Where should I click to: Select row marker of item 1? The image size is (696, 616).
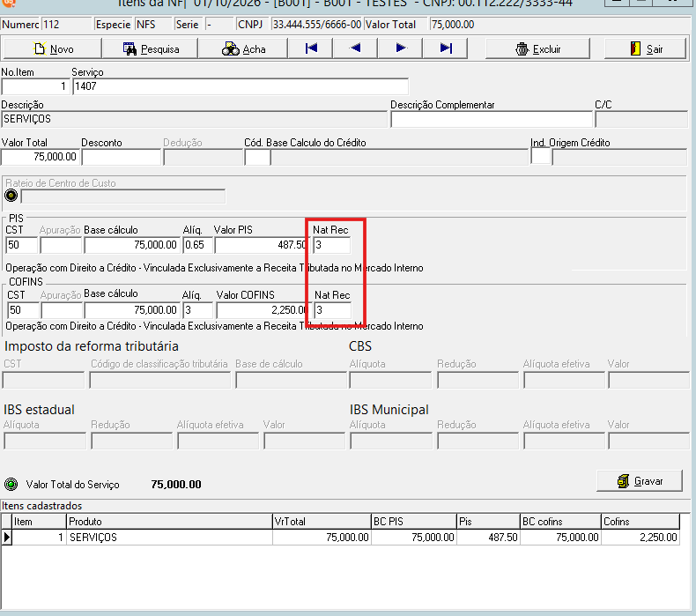[7, 538]
